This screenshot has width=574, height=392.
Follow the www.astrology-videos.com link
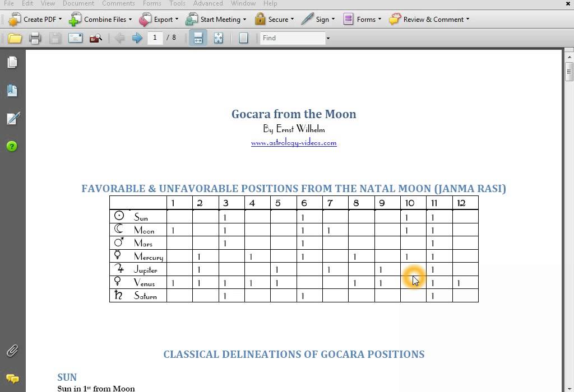tap(294, 143)
